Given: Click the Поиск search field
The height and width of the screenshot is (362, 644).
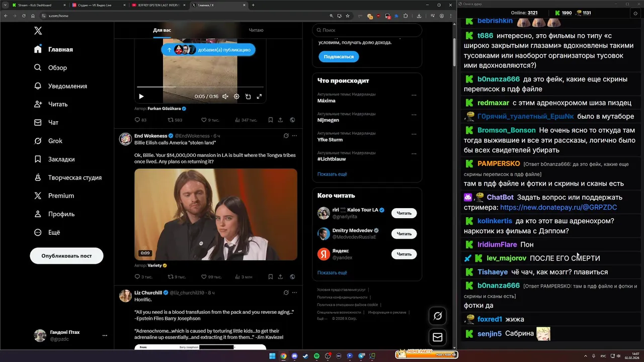Looking at the screenshot, I should point(367,30).
